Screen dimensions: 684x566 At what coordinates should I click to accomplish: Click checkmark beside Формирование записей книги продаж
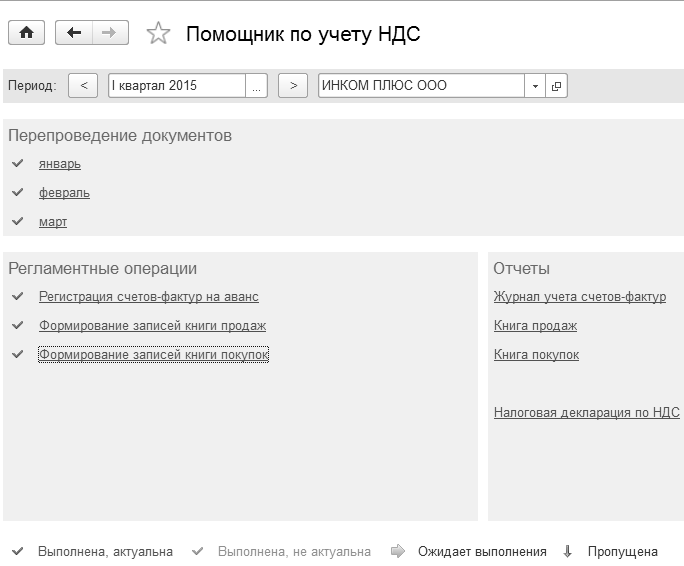click(x=17, y=325)
